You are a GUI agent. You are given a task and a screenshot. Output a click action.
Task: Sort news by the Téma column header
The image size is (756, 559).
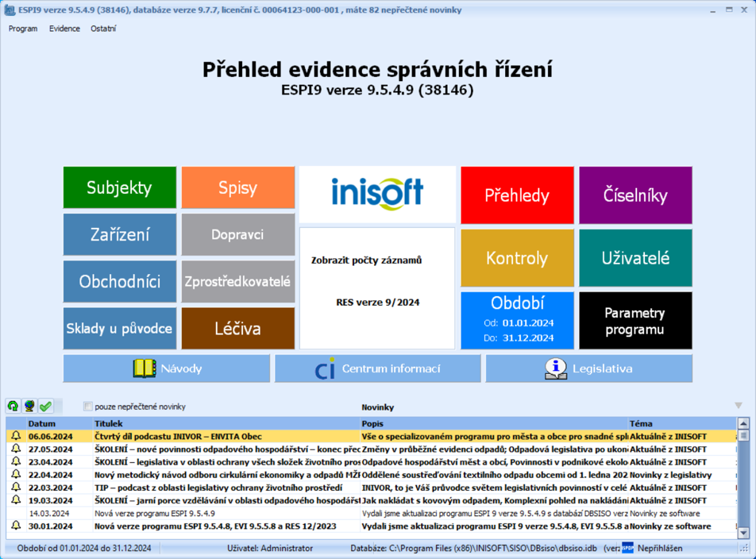[682, 423]
